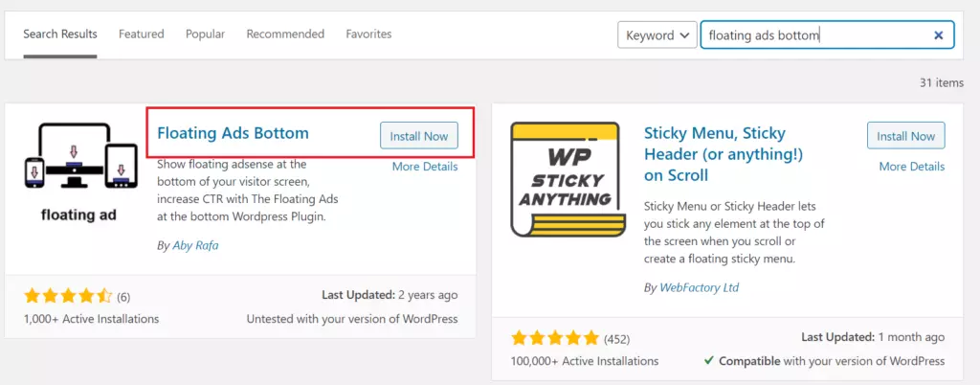The height and width of the screenshot is (385, 980).
Task: Open More Details for Sticky Menu plugin
Action: pos(912,167)
